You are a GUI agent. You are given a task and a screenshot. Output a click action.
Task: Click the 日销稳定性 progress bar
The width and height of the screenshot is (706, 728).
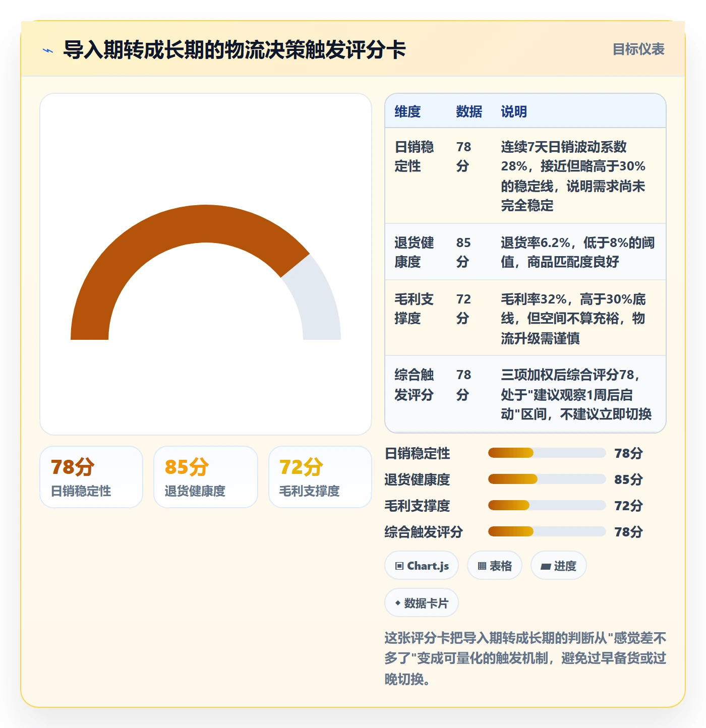click(547, 453)
